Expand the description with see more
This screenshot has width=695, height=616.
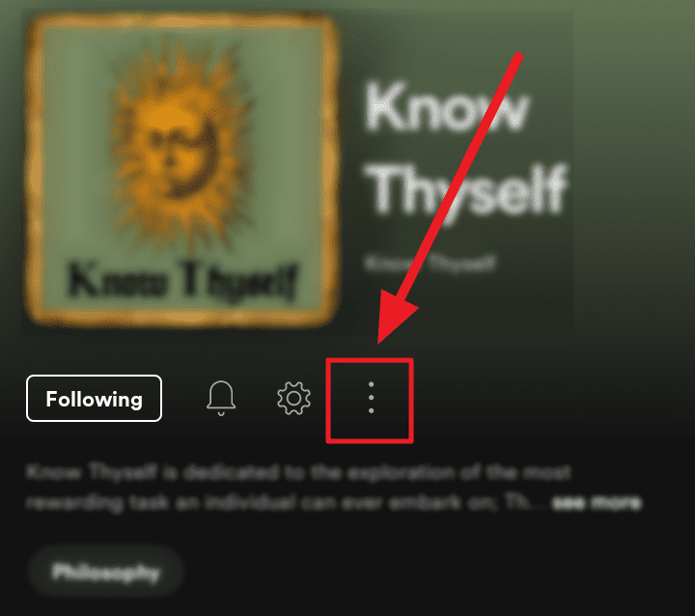tap(597, 502)
